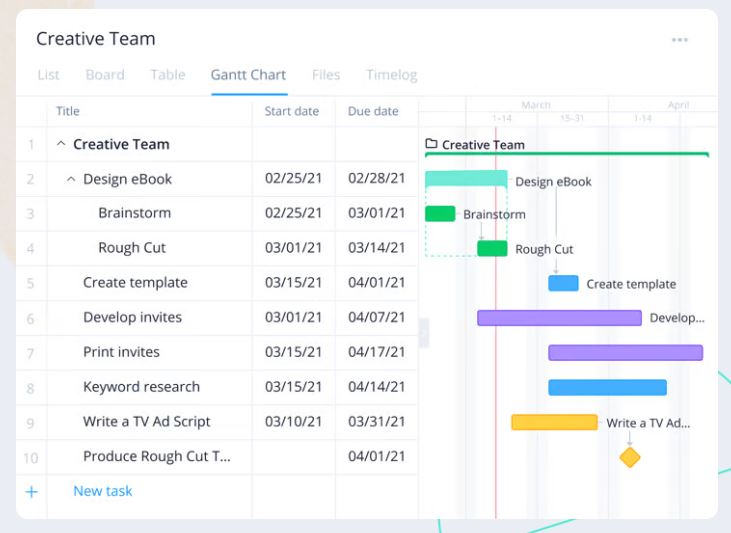
Task: Select the green Brainstorm bar
Action: coord(440,214)
